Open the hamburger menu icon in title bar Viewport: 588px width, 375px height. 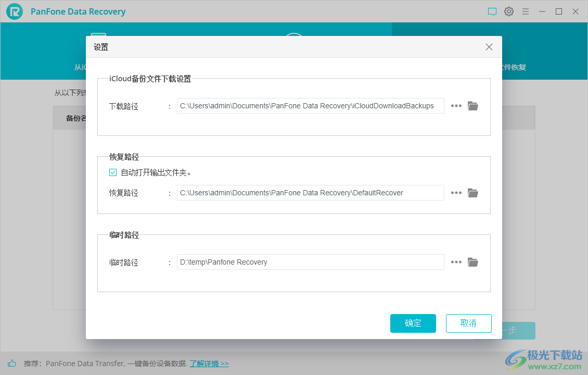click(x=526, y=11)
